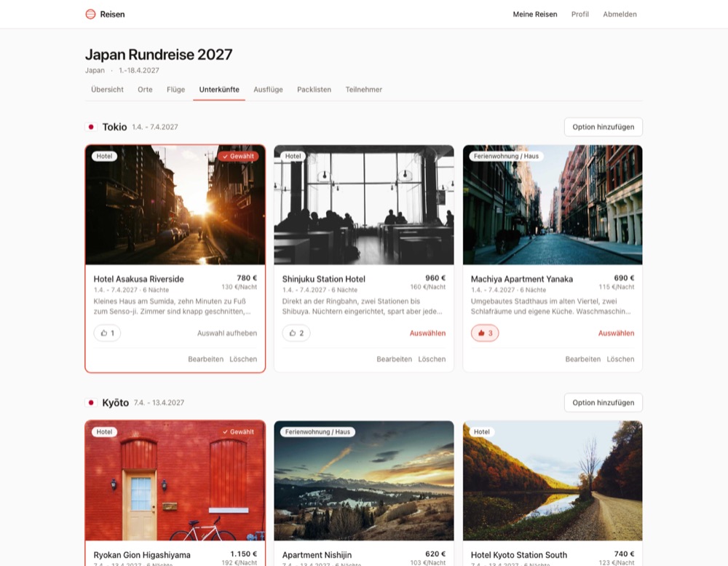Viewport: 728px width, 566px height.
Task: Delete the Machiya Apartment Yanaka option
Action: (x=620, y=359)
